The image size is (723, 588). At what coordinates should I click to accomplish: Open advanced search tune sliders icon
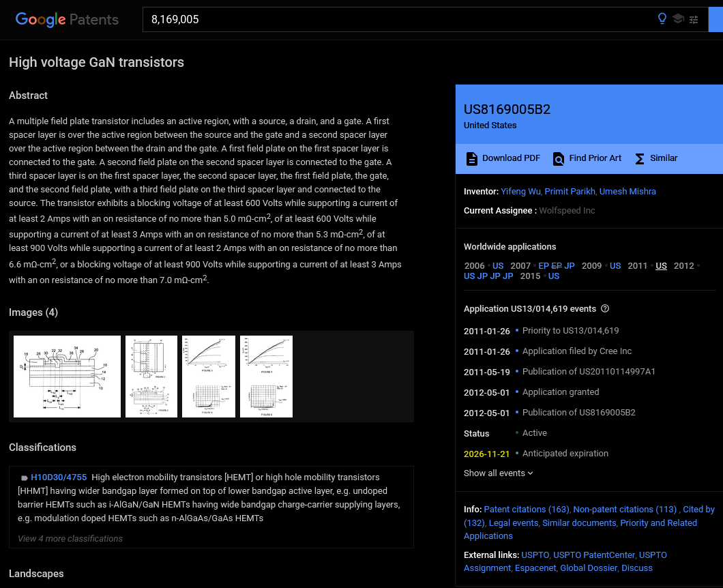coord(694,19)
